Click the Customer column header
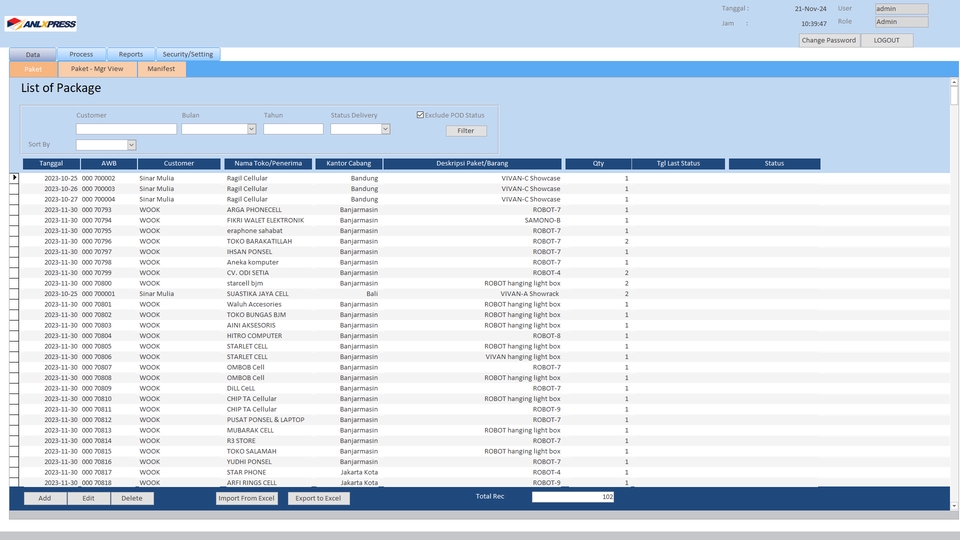 click(x=179, y=163)
